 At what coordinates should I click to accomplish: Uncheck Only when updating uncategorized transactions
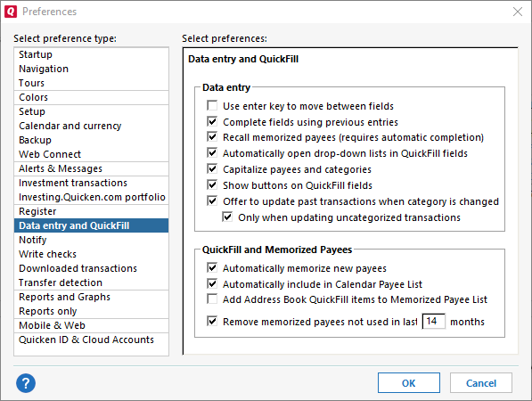click(227, 217)
